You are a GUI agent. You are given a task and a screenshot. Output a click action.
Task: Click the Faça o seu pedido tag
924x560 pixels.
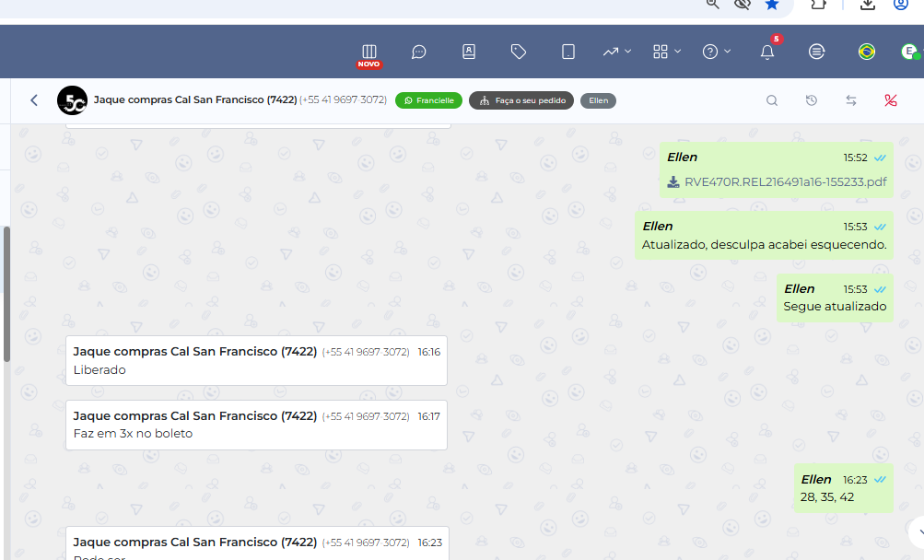(x=521, y=100)
